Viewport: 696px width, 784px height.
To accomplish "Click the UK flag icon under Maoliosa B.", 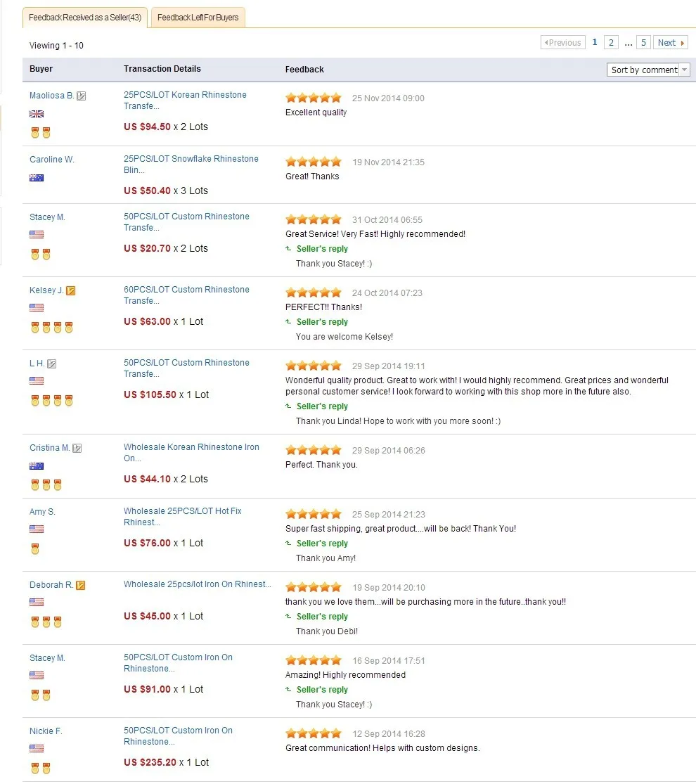I will (36, 113).
